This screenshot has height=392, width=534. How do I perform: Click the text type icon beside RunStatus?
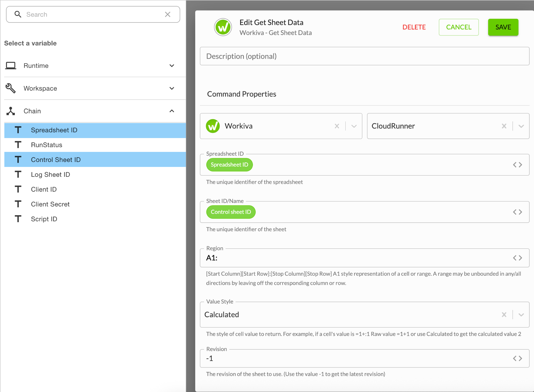(x=18, y=145)
